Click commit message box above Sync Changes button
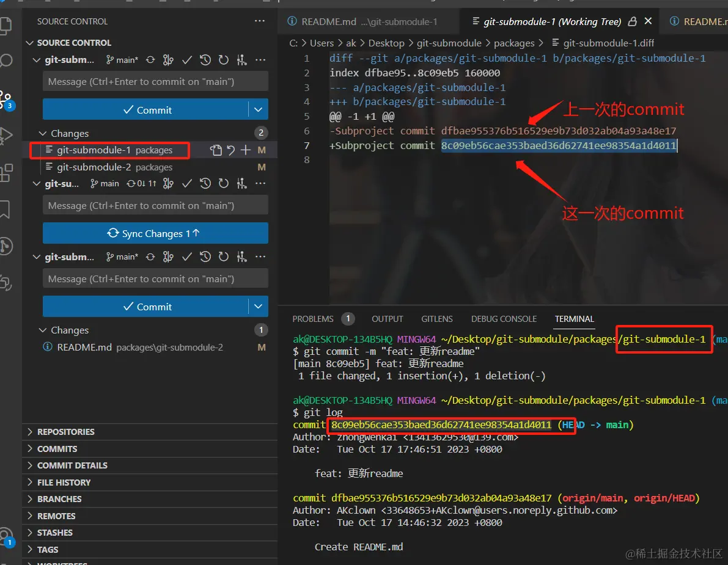This screenshot has width=728, height=565. point(155,205)
